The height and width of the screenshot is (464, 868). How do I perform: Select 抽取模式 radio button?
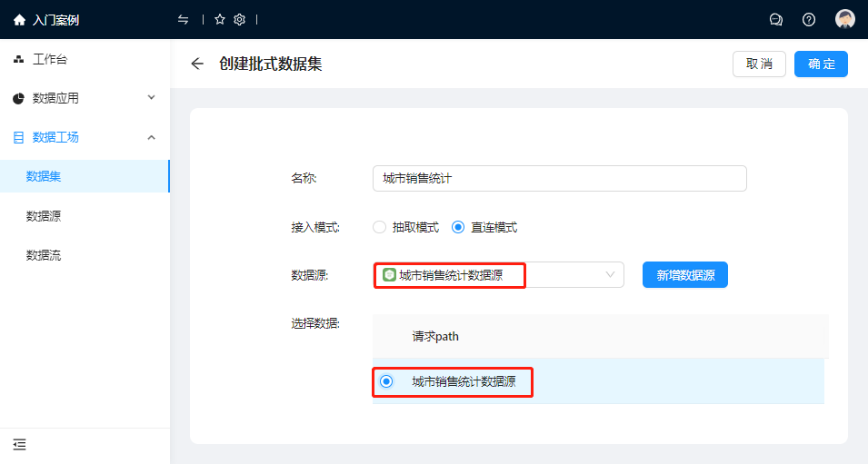pos(380,228)
